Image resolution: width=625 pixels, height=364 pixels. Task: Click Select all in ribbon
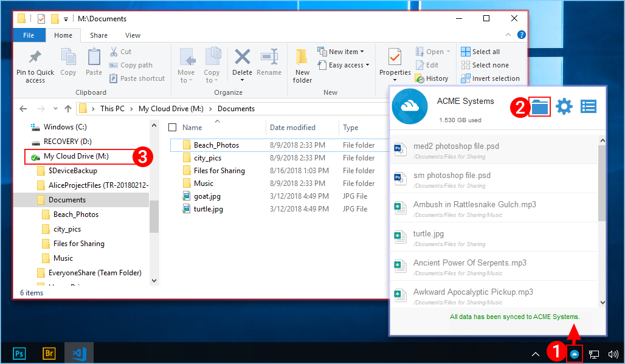pos(480,52)
